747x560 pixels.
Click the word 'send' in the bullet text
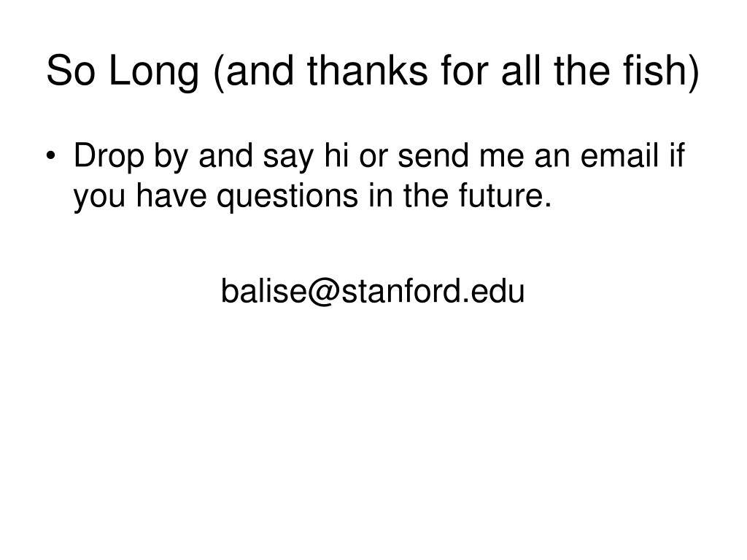pyautogui.click(x=433, y=156)
